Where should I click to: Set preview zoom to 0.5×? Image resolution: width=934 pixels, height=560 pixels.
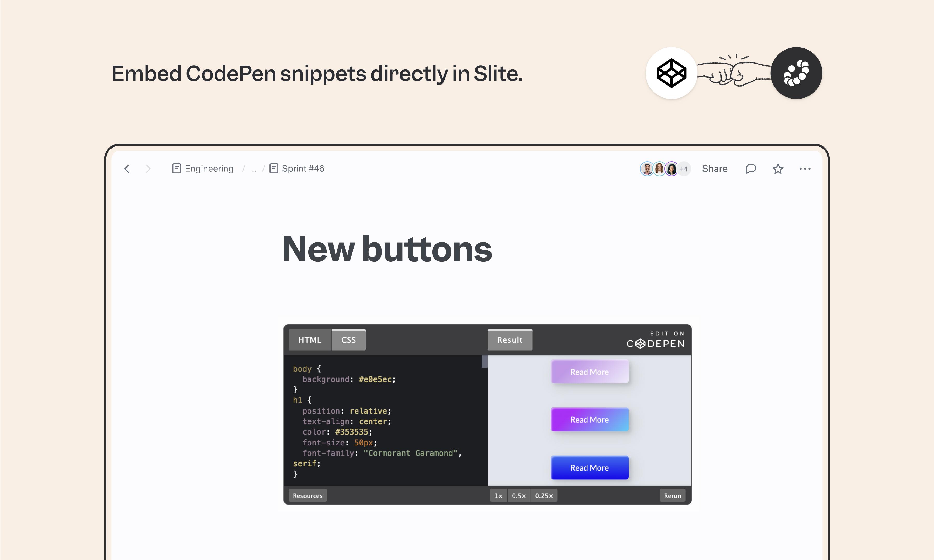(519, 495)
